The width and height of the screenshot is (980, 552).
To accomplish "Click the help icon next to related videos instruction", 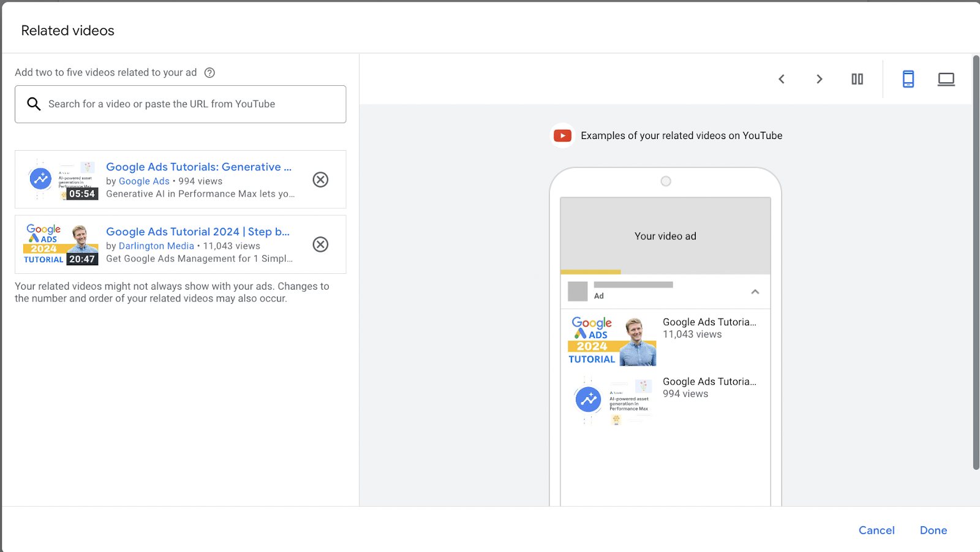I will [x=209, y=72].
